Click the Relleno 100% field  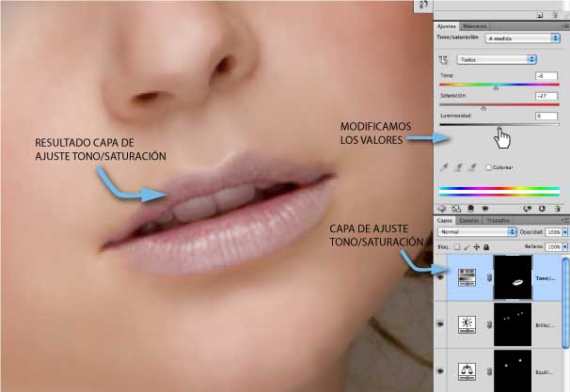pyautogui.click(x=553, y=246)
